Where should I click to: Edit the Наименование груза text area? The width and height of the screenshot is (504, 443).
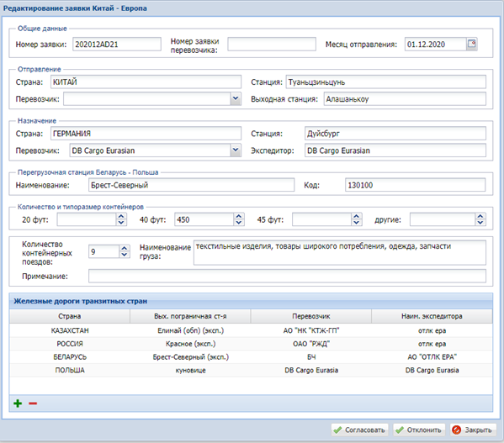340,253
